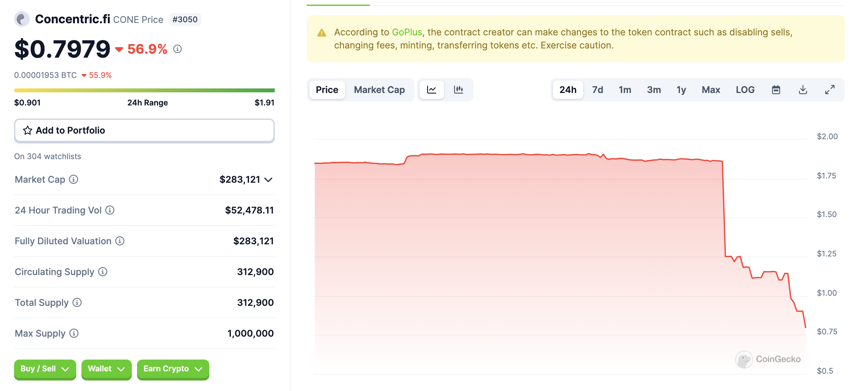Select the Max time range tab

pos(711,90)
